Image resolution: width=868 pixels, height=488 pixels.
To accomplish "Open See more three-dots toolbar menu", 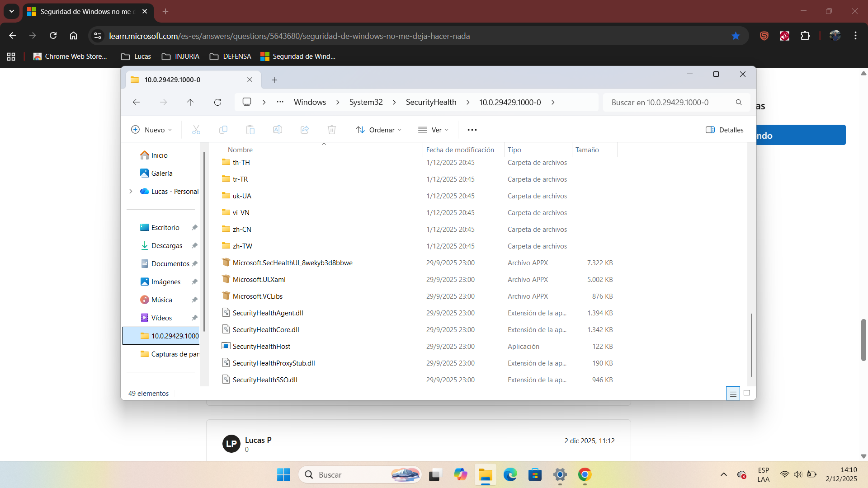I will (x=472, y=130).
